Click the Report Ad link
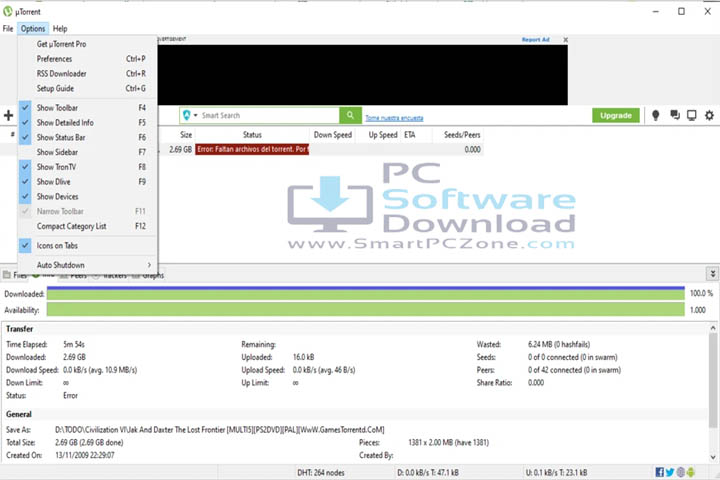This screenshot has width=720, height=480. pos(535,40)
